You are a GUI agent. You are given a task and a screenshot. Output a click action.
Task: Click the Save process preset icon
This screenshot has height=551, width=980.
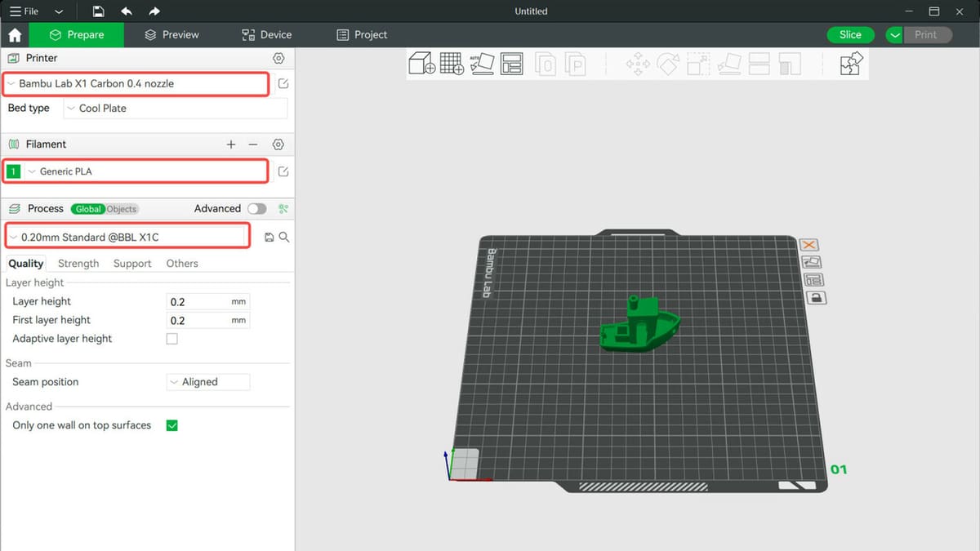point(269,238)
